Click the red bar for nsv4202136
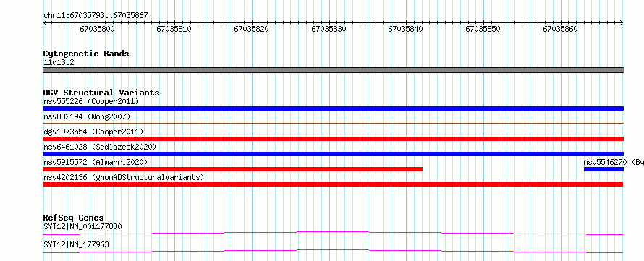This screenshot has height=261, width=644. coord(334,184)
